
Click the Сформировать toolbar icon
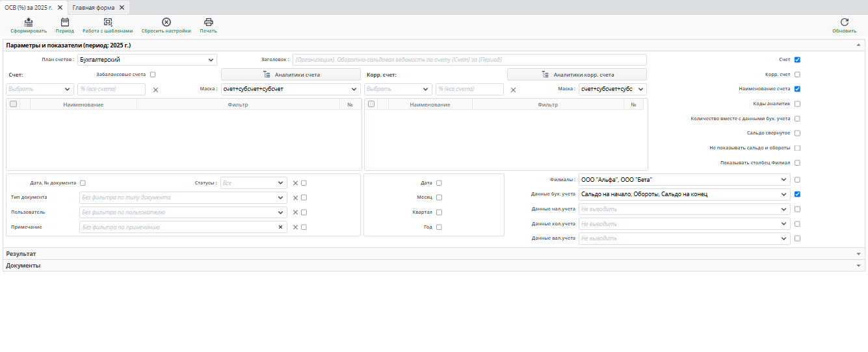click(x=29, y=23)
